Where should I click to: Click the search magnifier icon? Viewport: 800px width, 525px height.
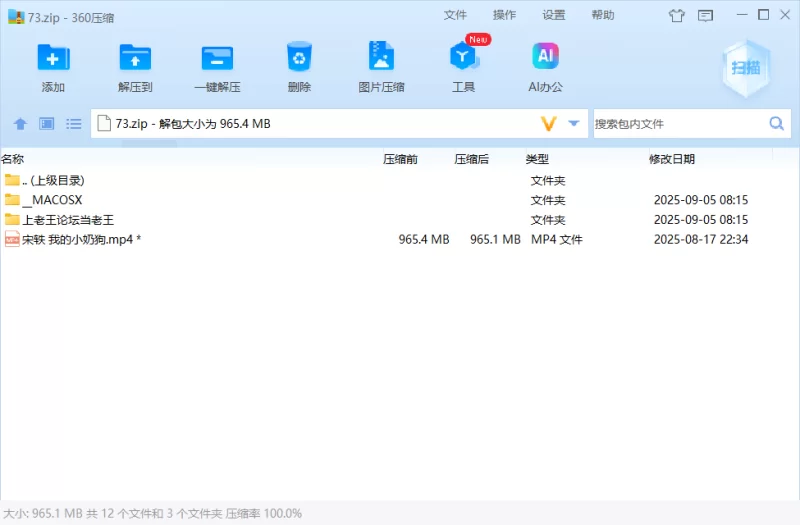click(x=777, y=123)
